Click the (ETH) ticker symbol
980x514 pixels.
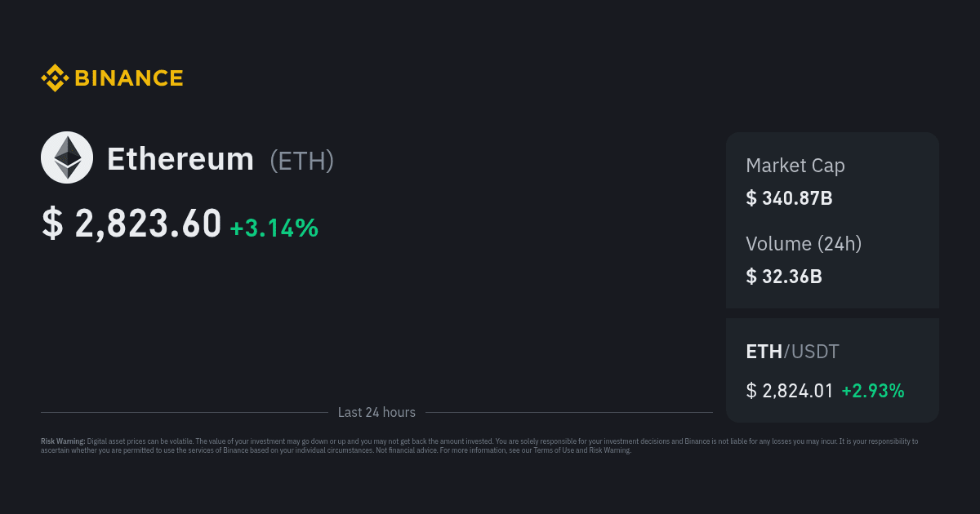click(302, 161)
